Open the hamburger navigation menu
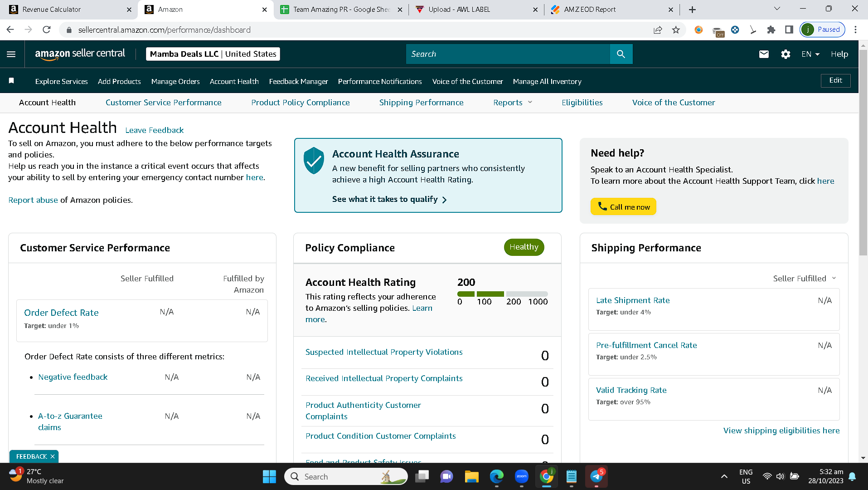Screen dimensions: 868x490 [x=11, y=54]
